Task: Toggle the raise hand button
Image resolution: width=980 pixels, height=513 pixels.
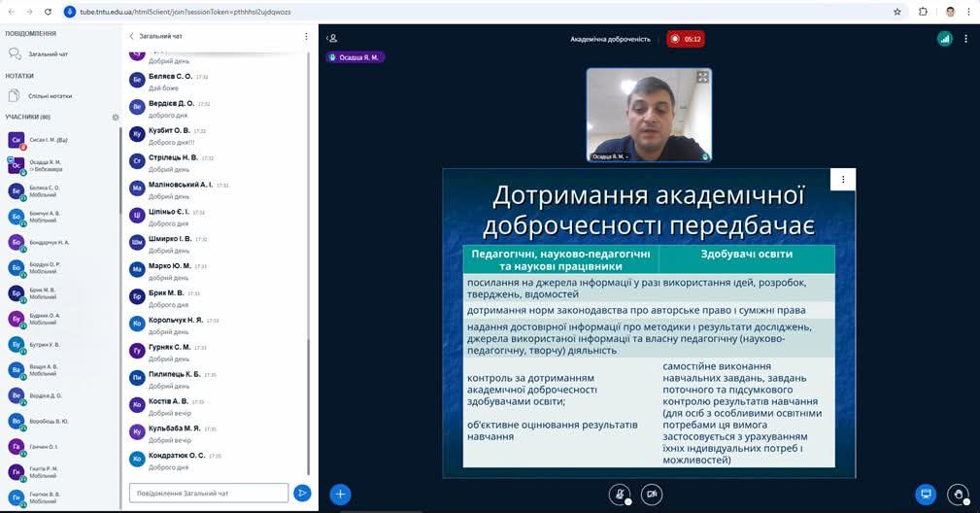Action: 958,494
